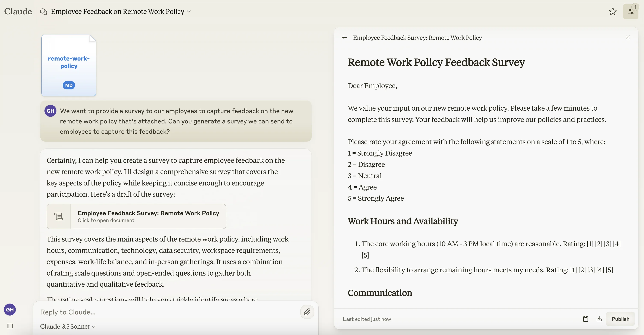This screenshot has width=644, height=335.
Task: Open the GH user profile menu
Action: 10,310
